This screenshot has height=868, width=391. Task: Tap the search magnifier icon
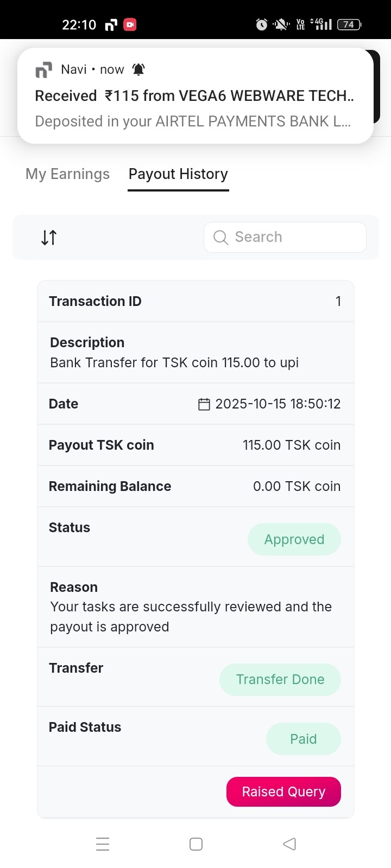click(x=220, y=238)
